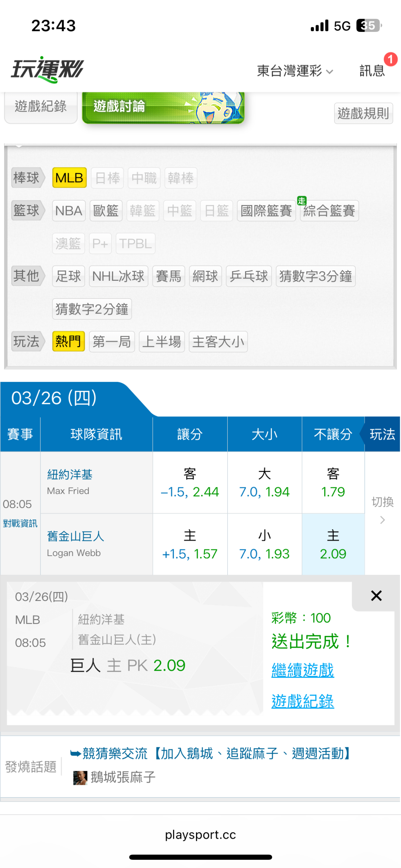Click the 遊戲規則 button
The width and height of the screenshot is (401, 868).
363,113
